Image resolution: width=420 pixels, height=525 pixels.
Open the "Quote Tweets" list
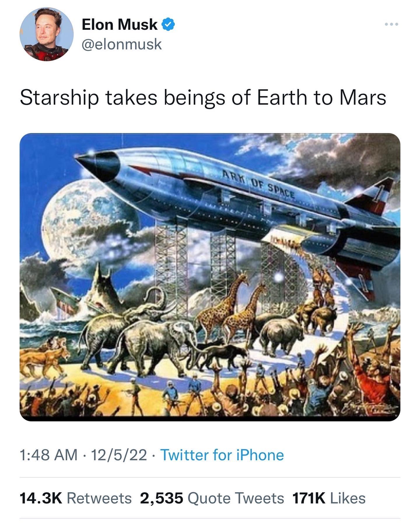point(236,498)
